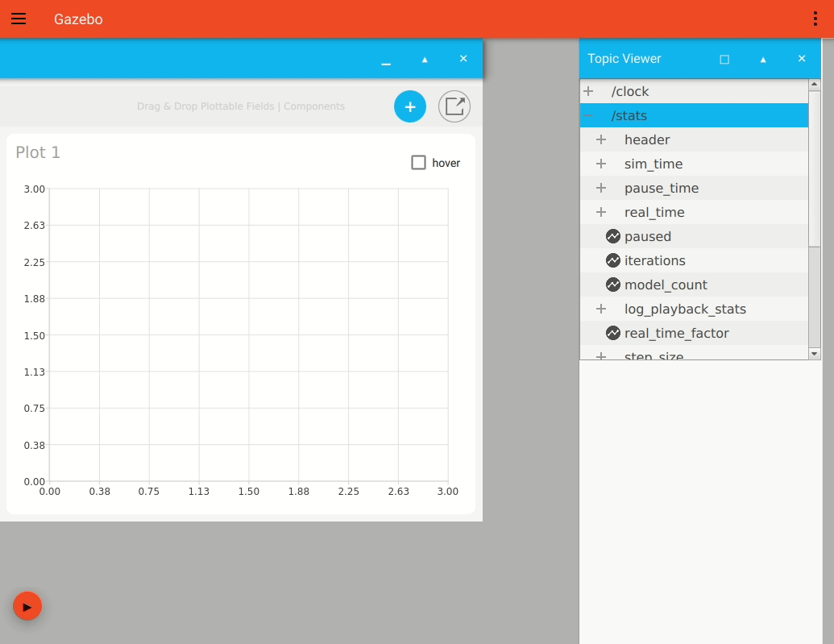
Task: Expand the log_playback_stats field
Action: (601, 309)
